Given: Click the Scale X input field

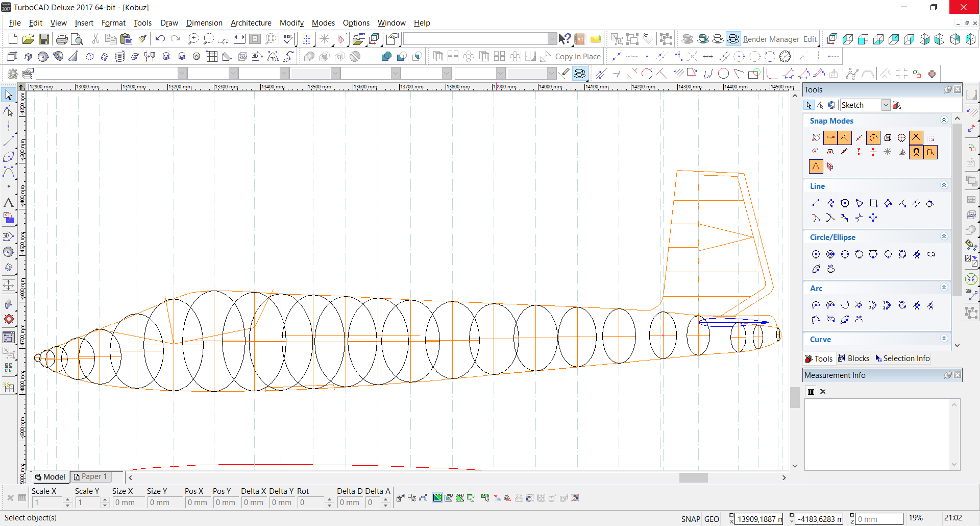Looking at the screenshot, I should click(x=47, y=503).
